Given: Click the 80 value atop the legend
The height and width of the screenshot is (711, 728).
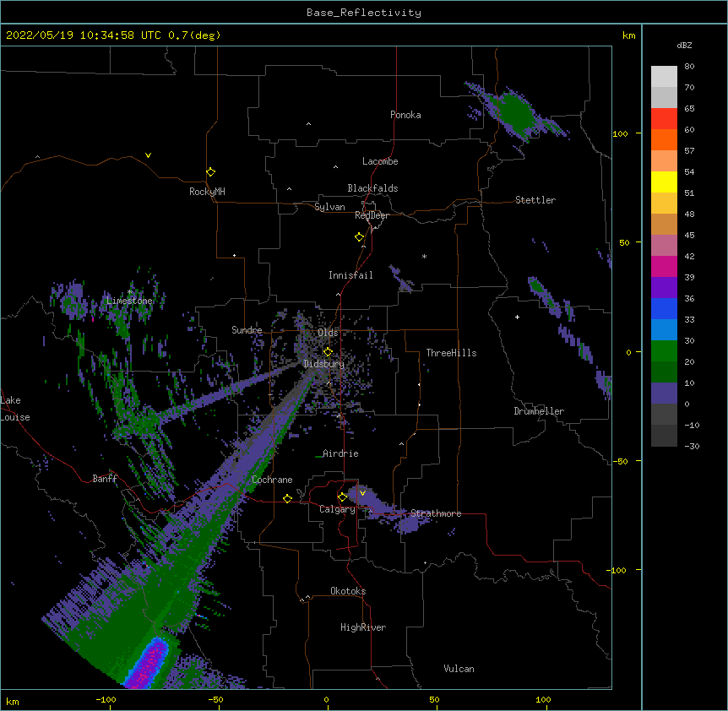Looking at the screenshot, I should [x=689, y=67].
